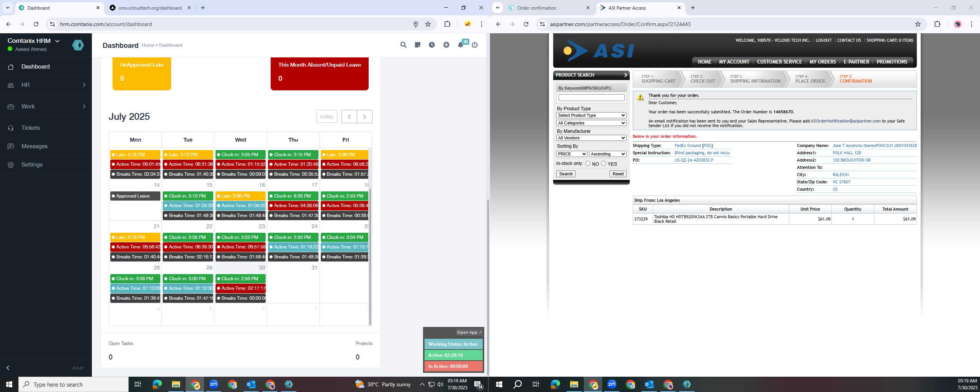Reload the ASI partner page
980x392 pixels.
526,24
